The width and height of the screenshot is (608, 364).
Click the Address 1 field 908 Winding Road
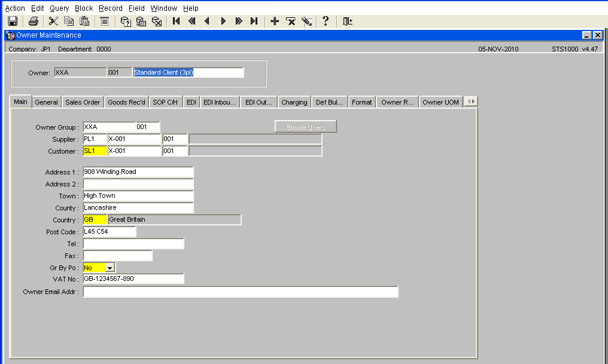[x=138, y=172]
